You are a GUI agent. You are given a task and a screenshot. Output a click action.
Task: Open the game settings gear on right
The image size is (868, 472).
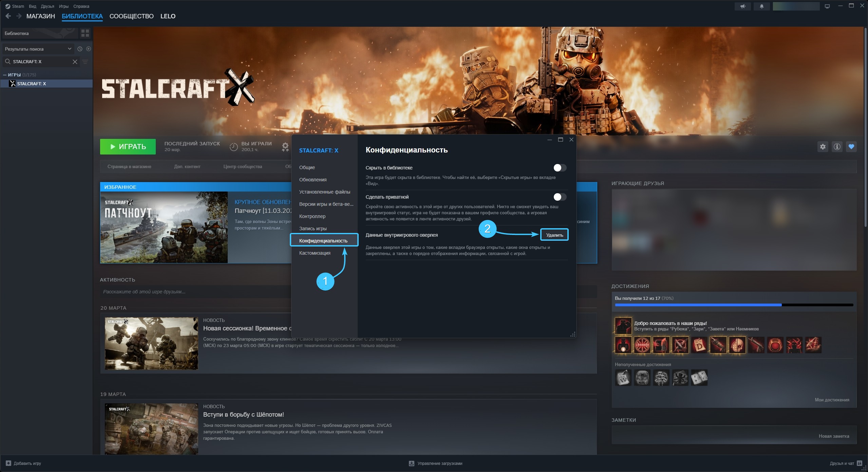[823, 147]
